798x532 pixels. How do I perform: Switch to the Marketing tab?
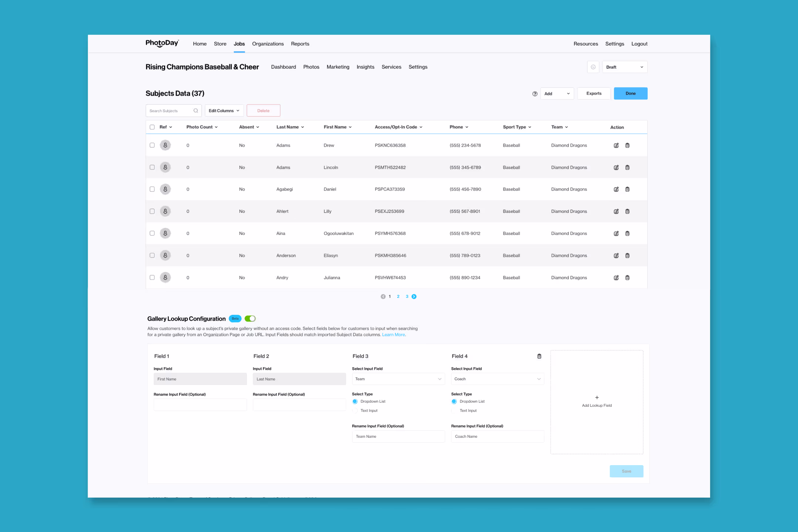point(338,67)
